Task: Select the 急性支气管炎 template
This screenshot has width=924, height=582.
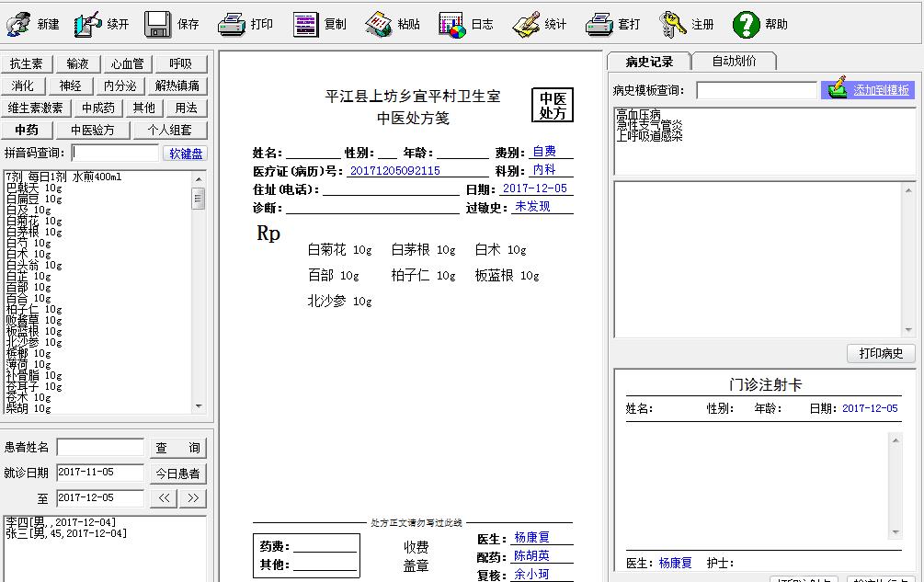Action: click(x=649, y=125)
